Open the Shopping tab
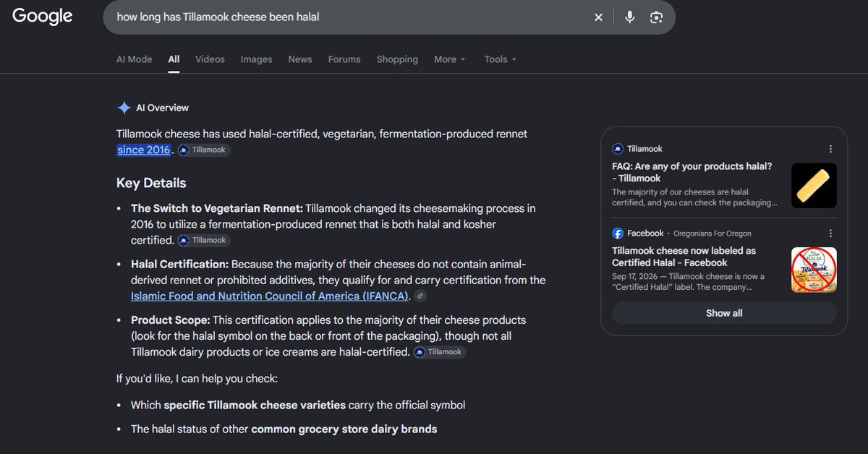868x454 pixels. (397, 59)
